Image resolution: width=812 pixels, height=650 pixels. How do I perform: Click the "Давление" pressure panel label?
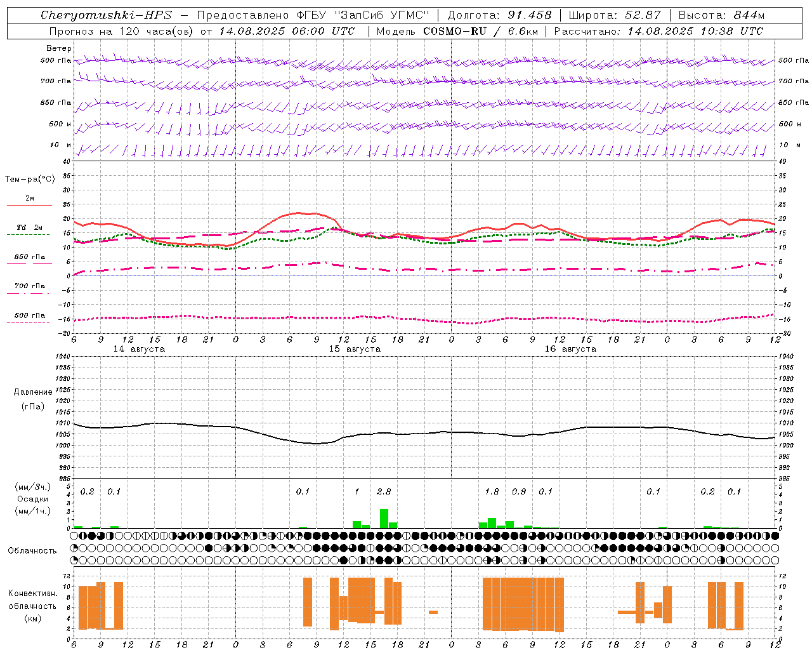click(33, 392)
